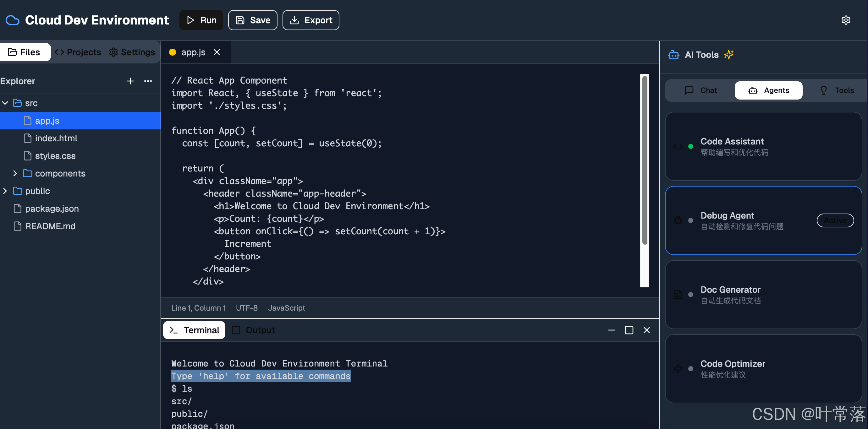Click the Code Assistant code brackets icon
Screen dimensions: 868x429
point(678,146)
